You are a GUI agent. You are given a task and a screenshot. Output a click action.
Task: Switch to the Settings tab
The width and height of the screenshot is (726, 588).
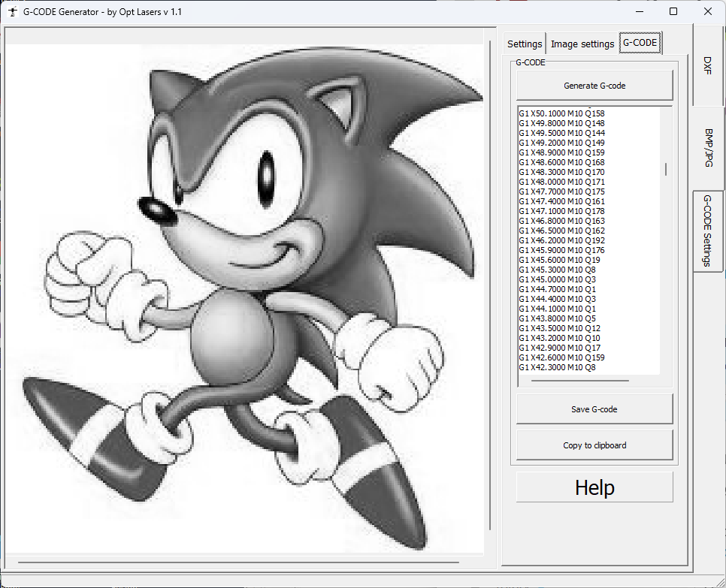[524, 44]
